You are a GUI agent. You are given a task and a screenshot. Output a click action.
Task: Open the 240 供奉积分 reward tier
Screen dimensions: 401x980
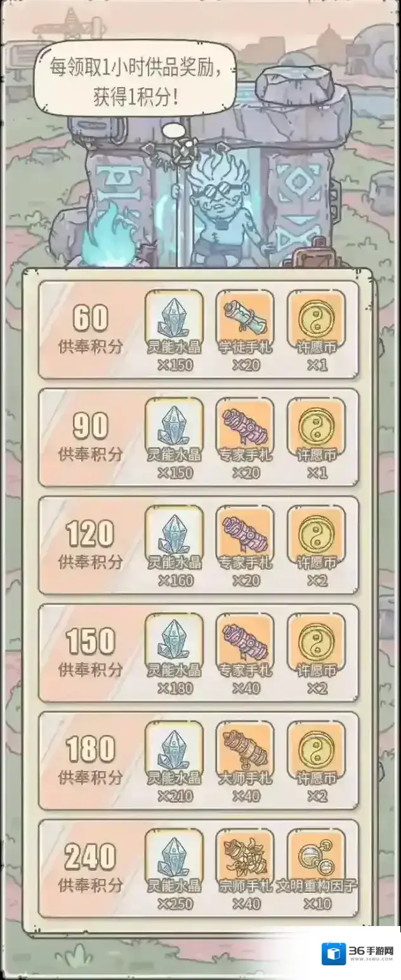click(199, 869)
